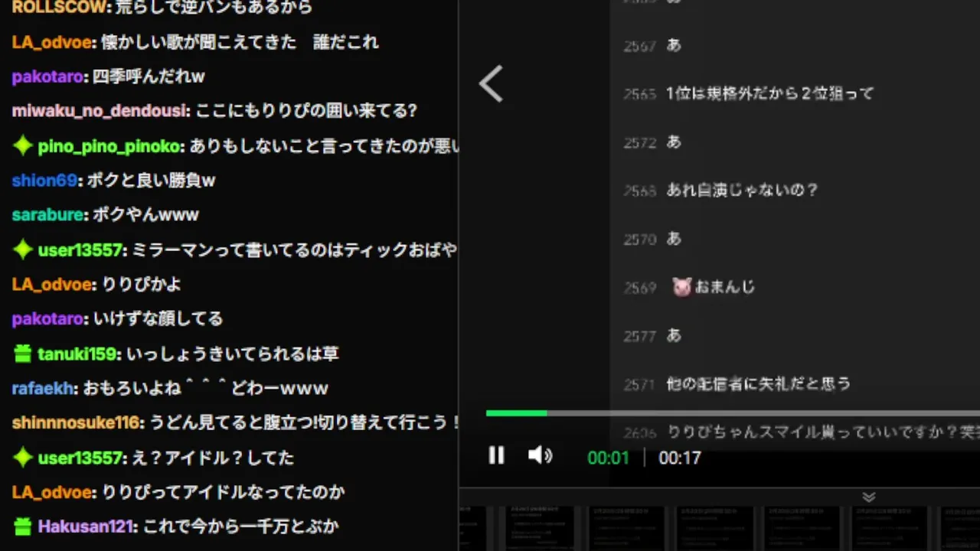Image resolution: width=980 pixels, height=551 pixels.
Task: Click chat message 'おもろいよね＾＾＾どわーwww'
Action: point(206,388)
